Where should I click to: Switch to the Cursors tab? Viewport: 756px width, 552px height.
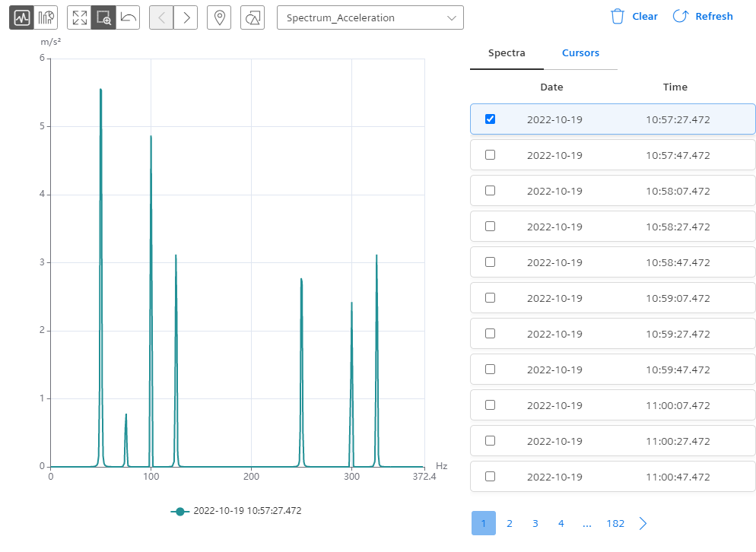click(x=580, y=53)
